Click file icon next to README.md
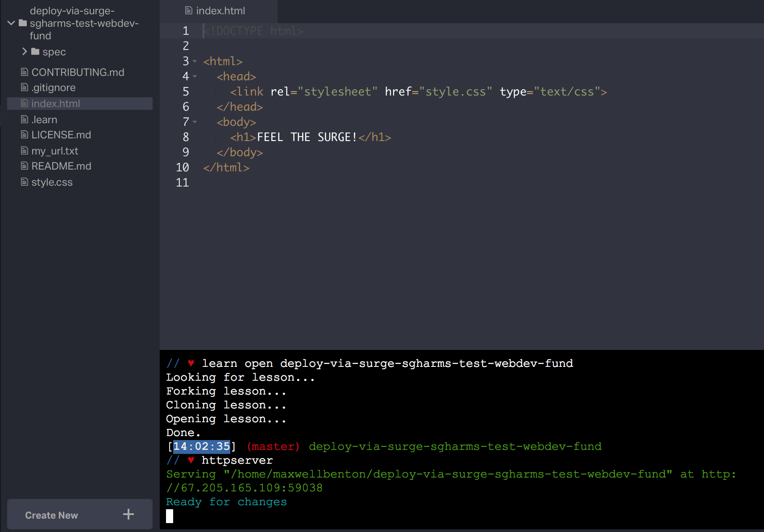 coord(25,166)
